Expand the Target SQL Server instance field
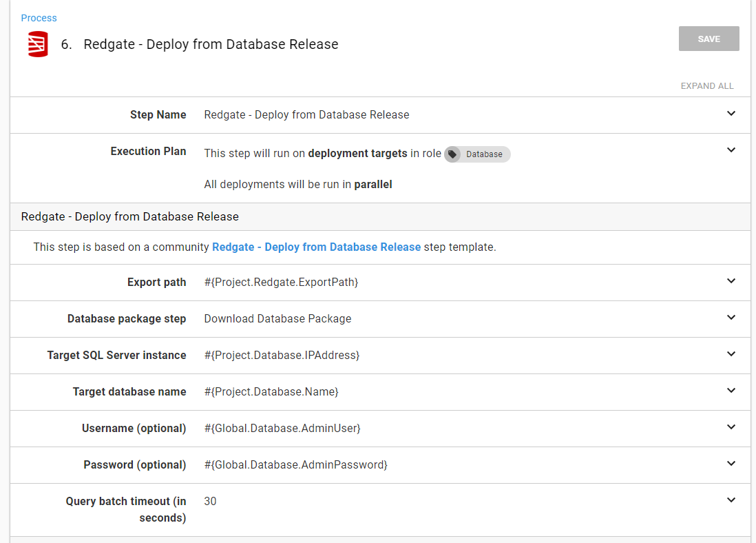Screen dimensions: 756x543 [x=731, y=354]
